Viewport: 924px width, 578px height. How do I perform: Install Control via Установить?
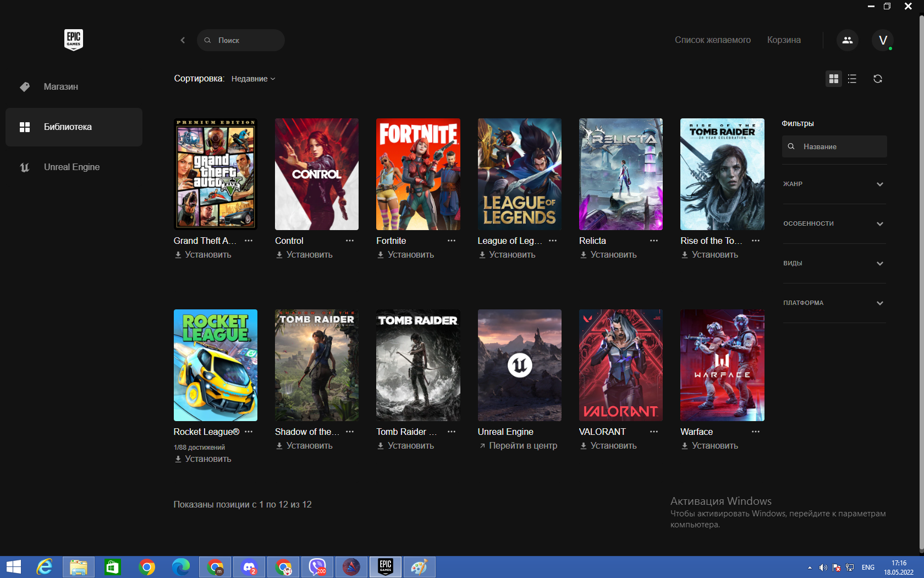point(304,255)
